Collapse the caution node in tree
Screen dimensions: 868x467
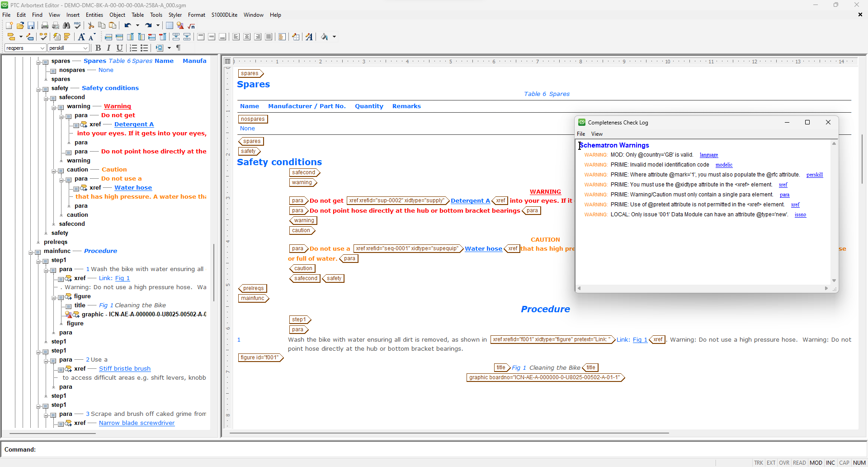tap(54, 170)
